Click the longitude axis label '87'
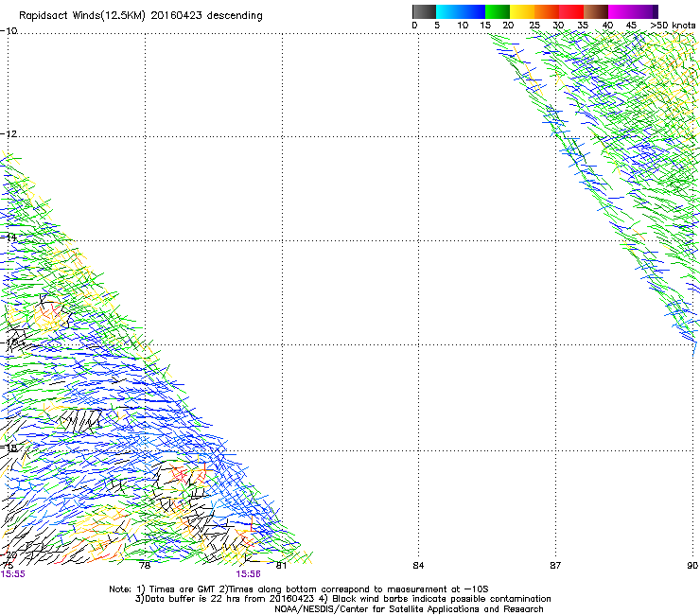The width and height of the screenshot is (700, 615). click(555, 566)
